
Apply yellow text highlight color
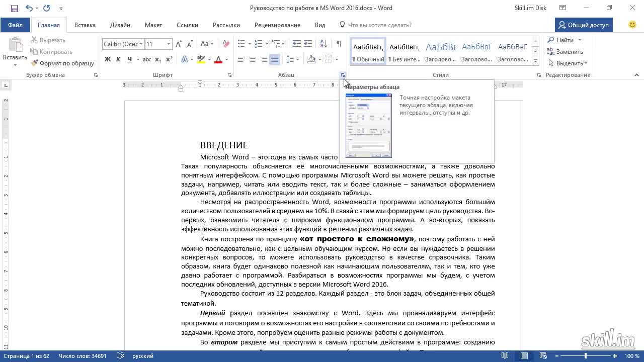(x=201, y=59)
